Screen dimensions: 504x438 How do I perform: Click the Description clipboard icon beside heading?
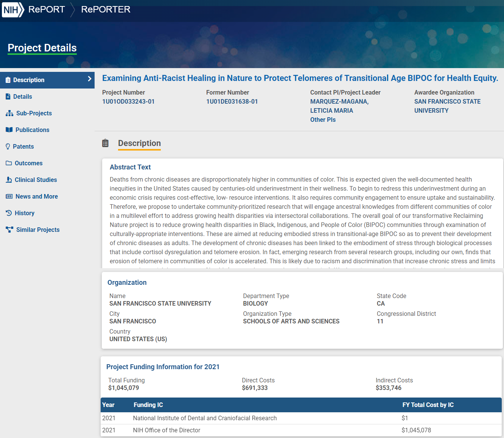click(x=105, y=143)
